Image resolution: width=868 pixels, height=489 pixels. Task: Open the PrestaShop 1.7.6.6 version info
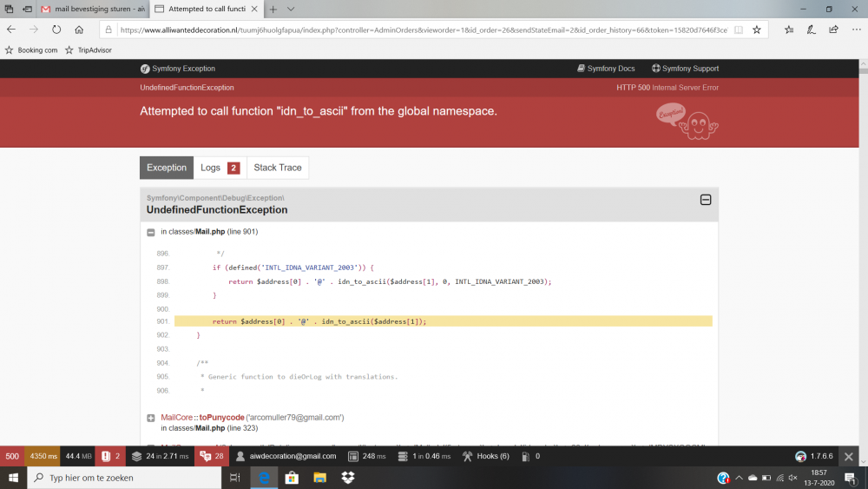point(814,456)
